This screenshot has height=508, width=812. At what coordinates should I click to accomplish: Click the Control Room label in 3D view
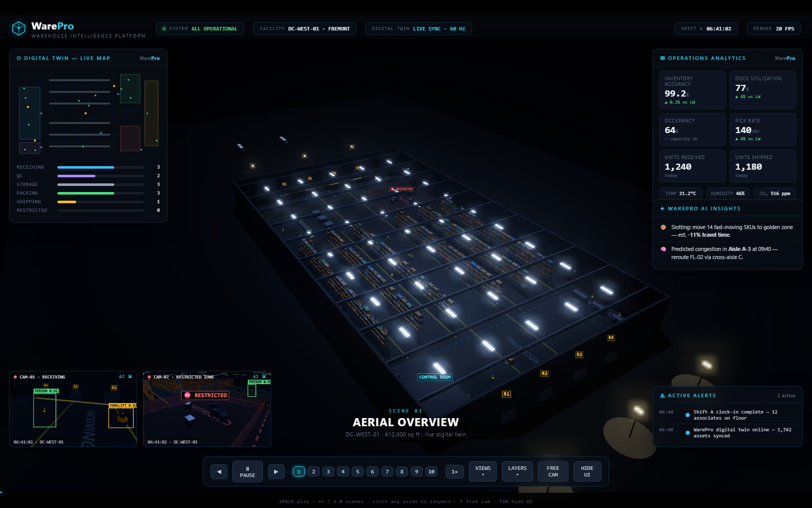pyautogui.click(x=435, y=377)
